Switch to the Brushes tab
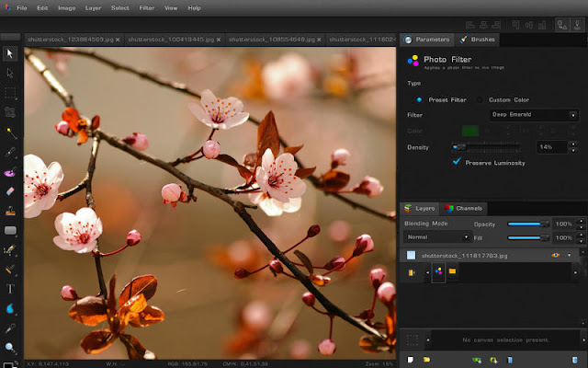 [x=478, y=40]
